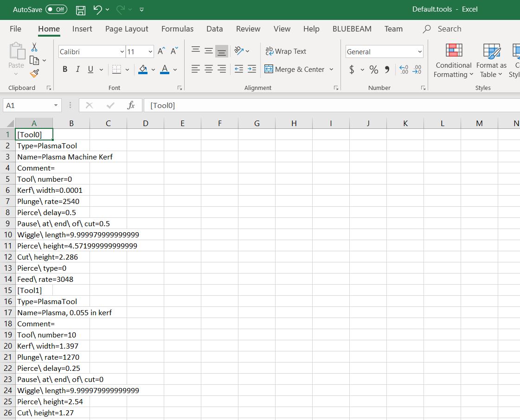This screenshot has width=520, height=420.
Task: Click the Select All corner triangle
Action: tap(10, 124)
